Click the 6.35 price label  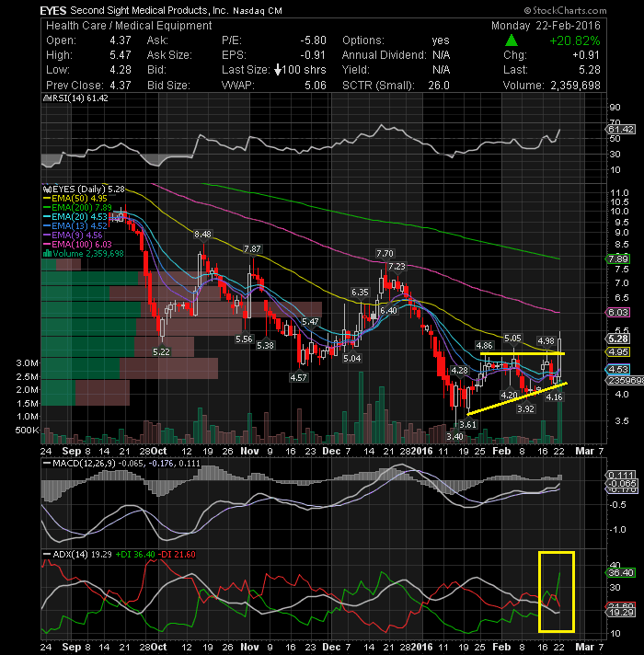(360, 293)
